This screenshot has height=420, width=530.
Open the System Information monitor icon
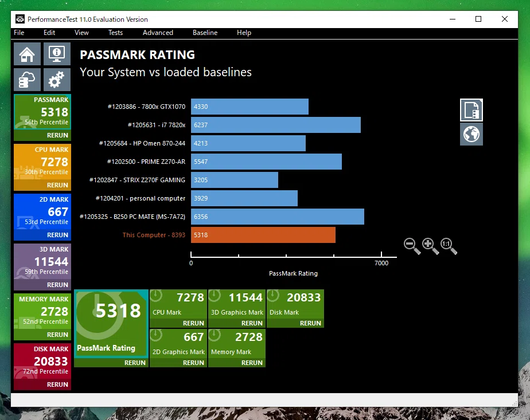[x=57, y=54]
